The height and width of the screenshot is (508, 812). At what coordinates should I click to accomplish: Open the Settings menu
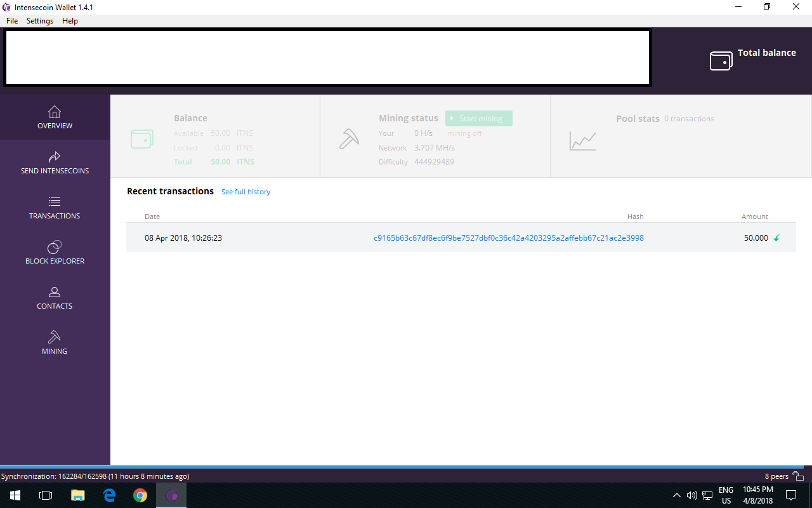[x=40, y=21]
